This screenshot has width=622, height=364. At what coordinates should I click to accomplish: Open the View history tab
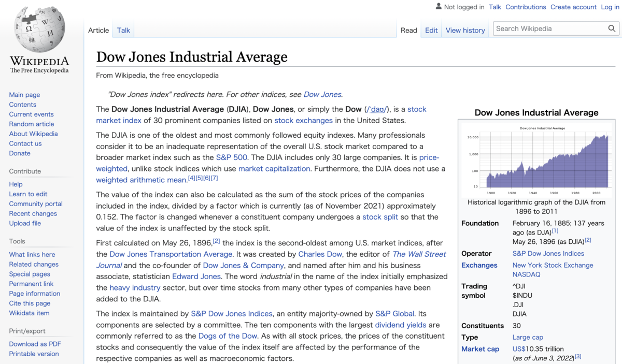click(x=465, y=30)
